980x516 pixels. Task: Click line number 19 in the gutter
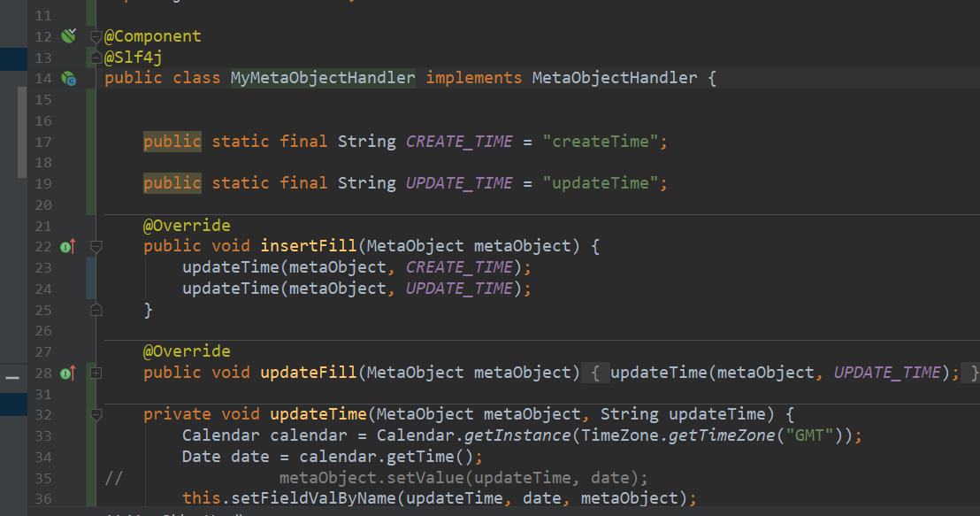[43, 184]
